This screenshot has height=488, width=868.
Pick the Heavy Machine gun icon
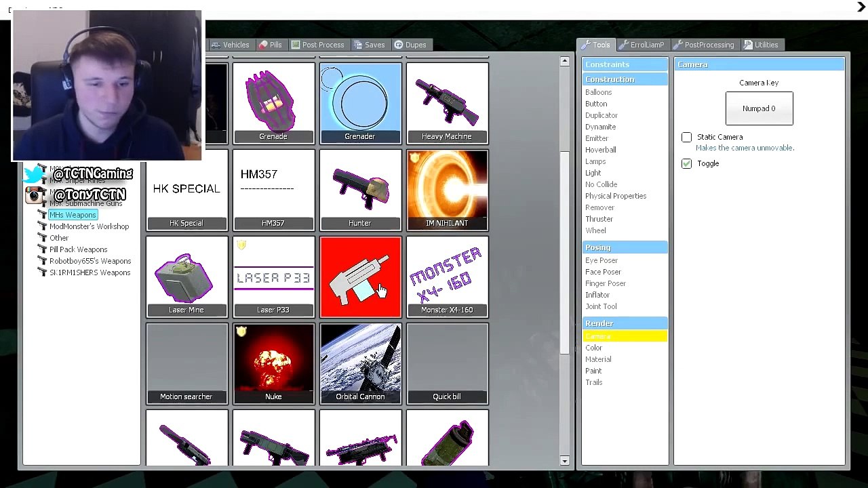click(x=447, y=103)
